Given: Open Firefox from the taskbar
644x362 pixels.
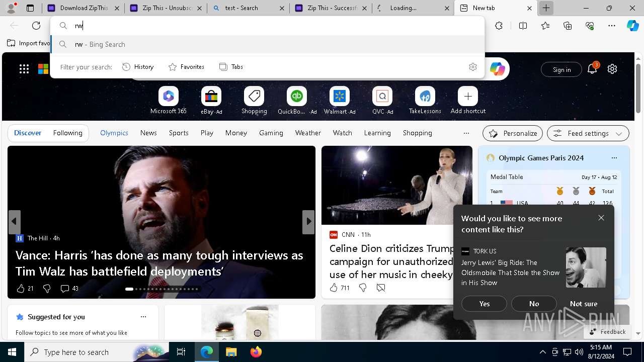Looking at the screenshot, I should pyautogui.click(x=256, y=352).
